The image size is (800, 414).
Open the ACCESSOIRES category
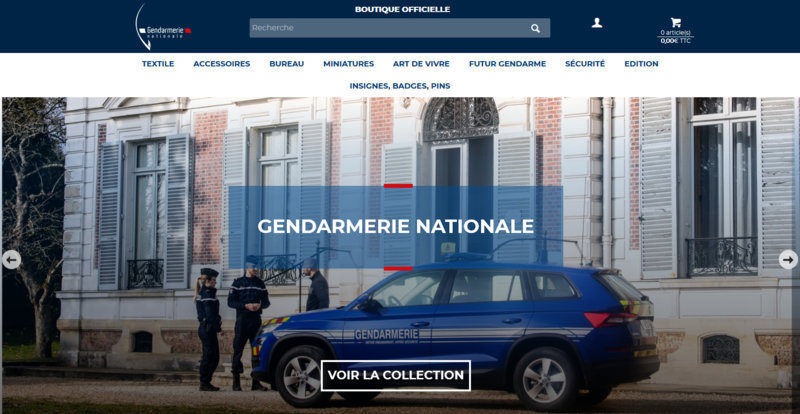[221, 64]
